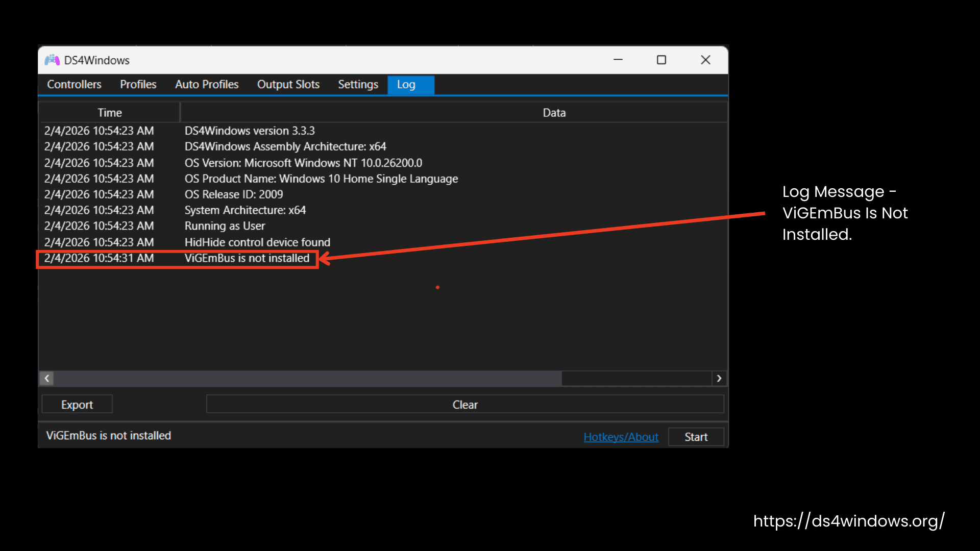
Task: Select 'HidHide control device found' log row
Action: click(x=383, y=242)
